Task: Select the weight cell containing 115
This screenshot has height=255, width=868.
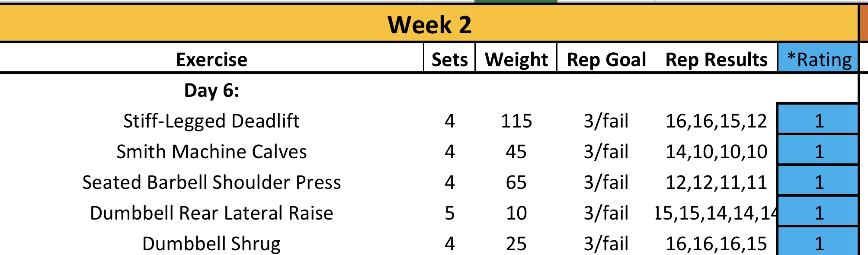Action: [x=516, y=121]
